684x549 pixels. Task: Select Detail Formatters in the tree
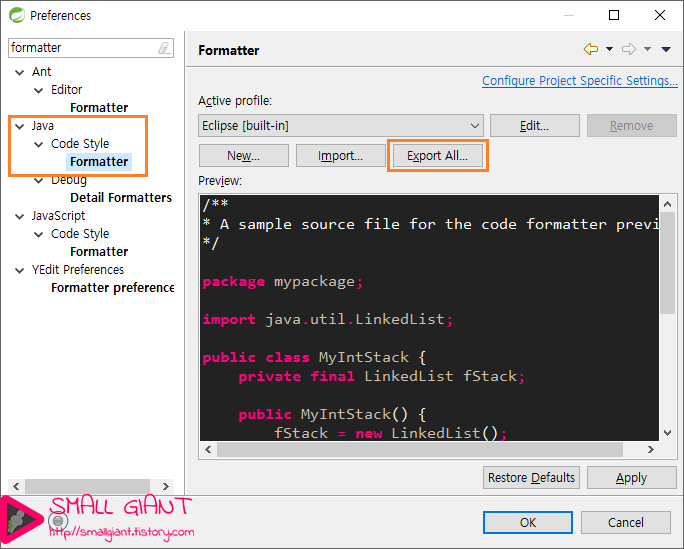[121, 198]
